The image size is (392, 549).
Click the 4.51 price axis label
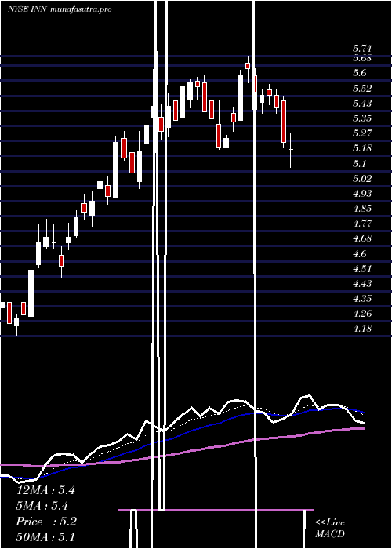pos(362,269)
